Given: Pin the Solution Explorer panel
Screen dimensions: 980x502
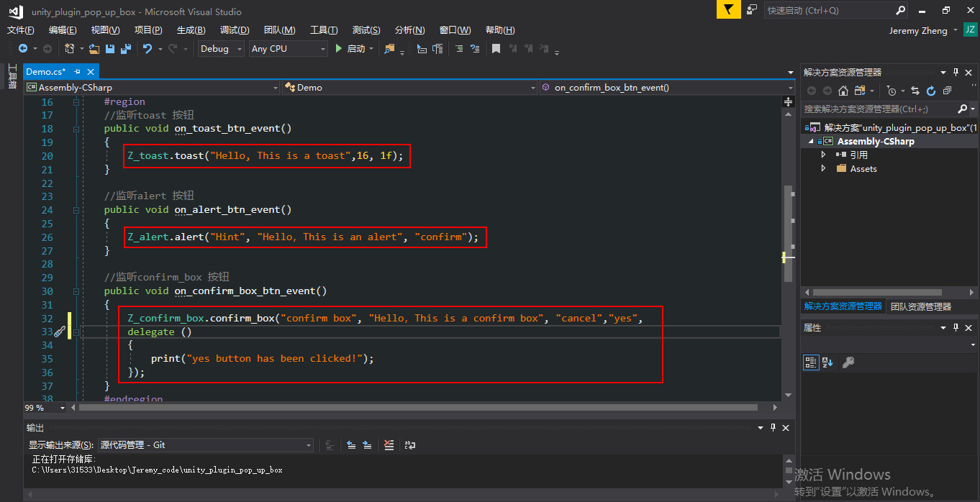Looking at the screenshot, I should coord(956,73).
